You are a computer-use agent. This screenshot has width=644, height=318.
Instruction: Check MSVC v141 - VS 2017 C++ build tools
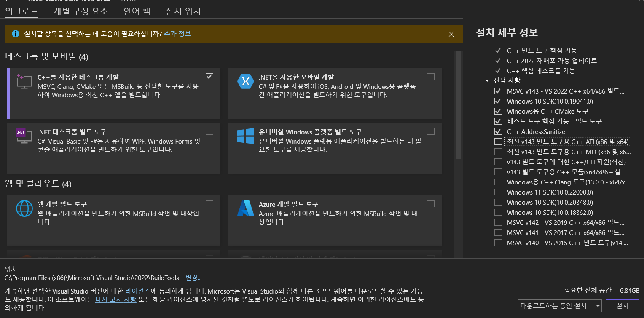tap(498, 232)
